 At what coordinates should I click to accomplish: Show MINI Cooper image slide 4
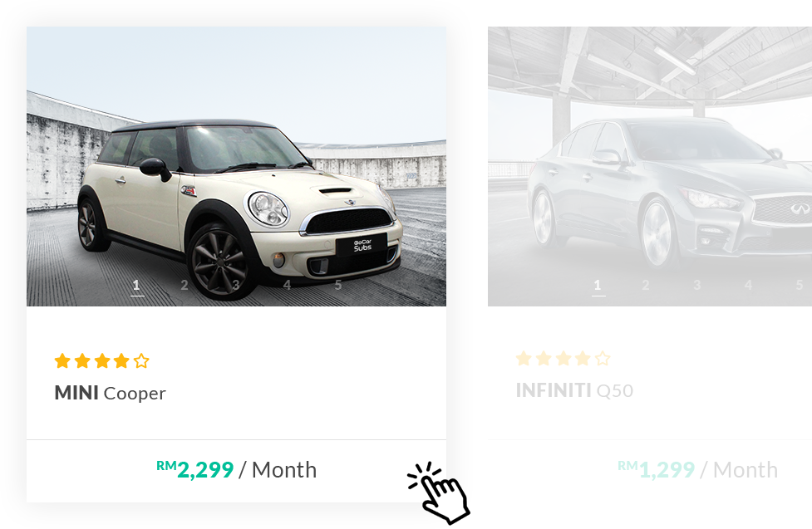(x=287, y=285)
